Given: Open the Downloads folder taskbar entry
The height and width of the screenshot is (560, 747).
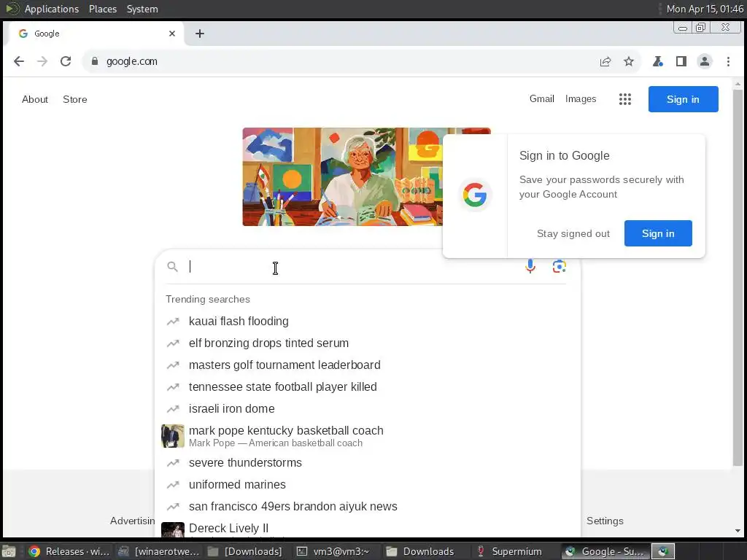Looking at the screenshot, I should pos(421,551).
